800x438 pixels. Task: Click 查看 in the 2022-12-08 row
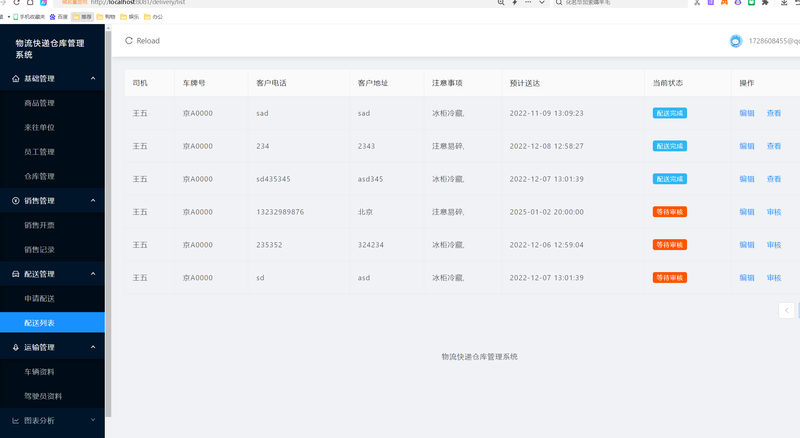click(774, 146)
